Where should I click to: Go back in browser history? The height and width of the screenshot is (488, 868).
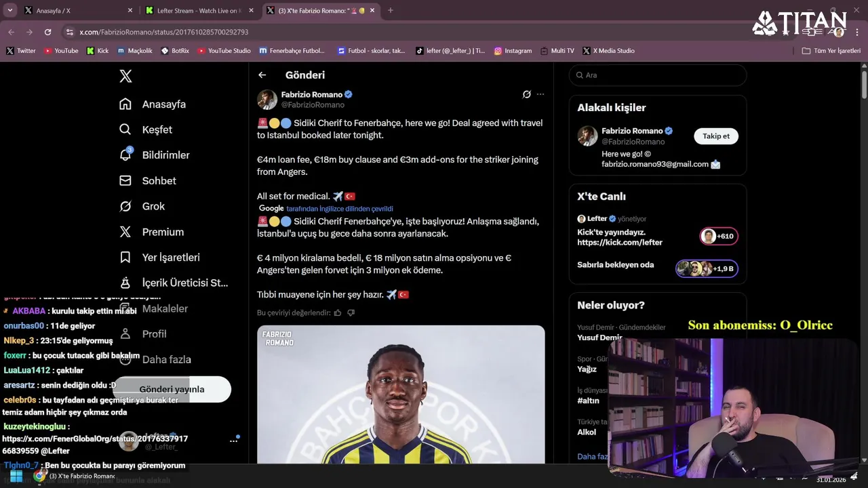11,32
